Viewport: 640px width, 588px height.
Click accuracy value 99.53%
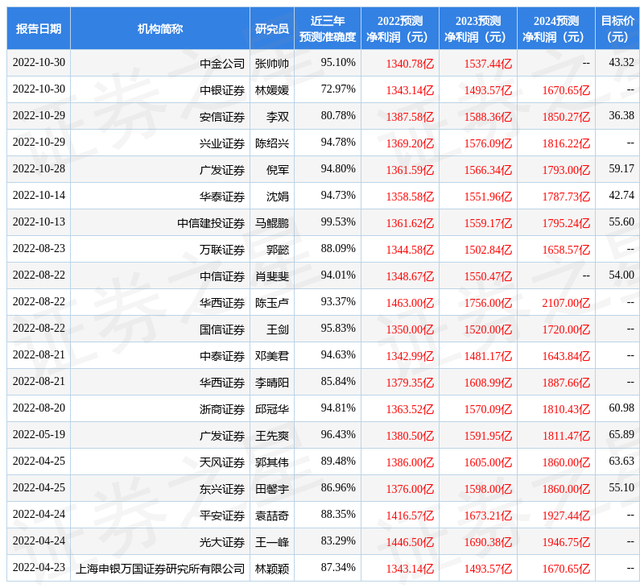pos(338,222)
